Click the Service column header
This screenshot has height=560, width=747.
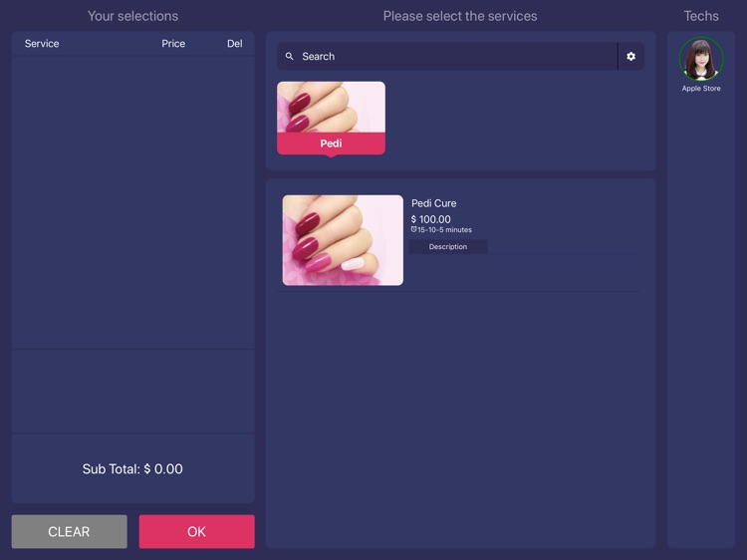click(42, 44)
